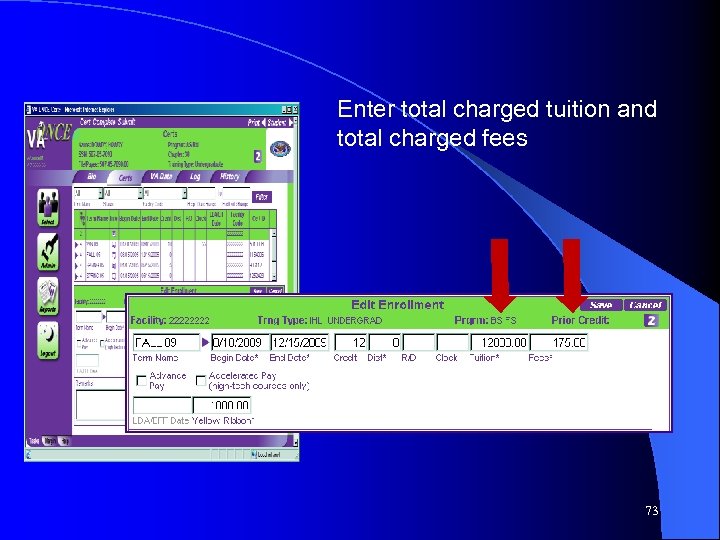
Task: Click the status bar browser icon
Action: pos(28,455)
